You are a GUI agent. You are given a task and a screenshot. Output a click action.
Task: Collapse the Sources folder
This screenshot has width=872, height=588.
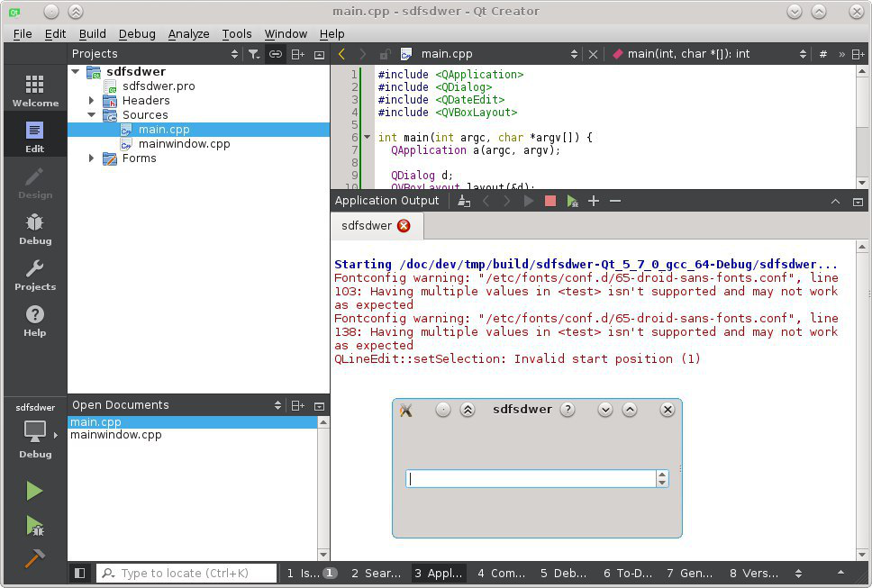tap(91, 115)
